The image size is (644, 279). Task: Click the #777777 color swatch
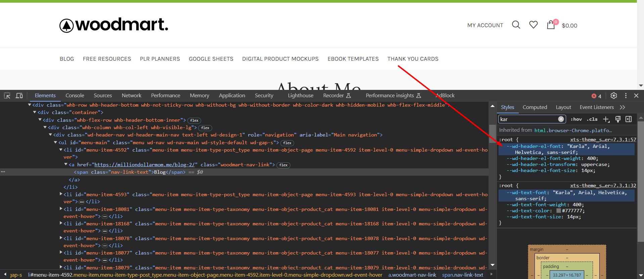(x=558, y=211)
